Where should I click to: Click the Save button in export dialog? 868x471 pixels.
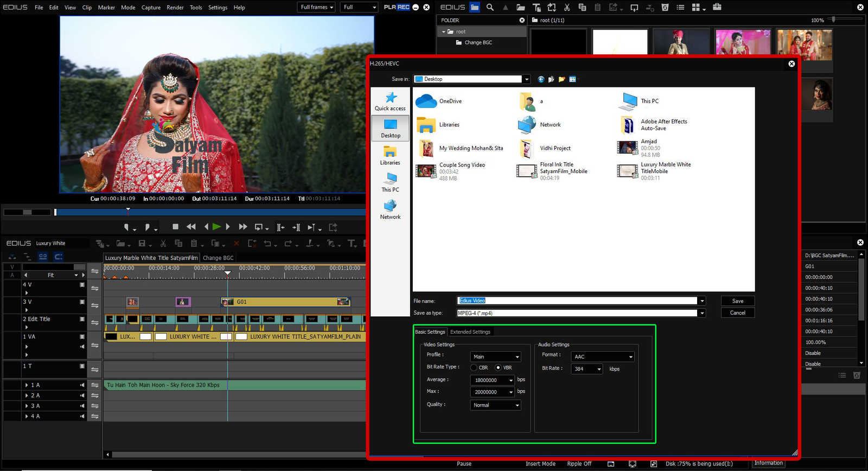click(738, 301)
